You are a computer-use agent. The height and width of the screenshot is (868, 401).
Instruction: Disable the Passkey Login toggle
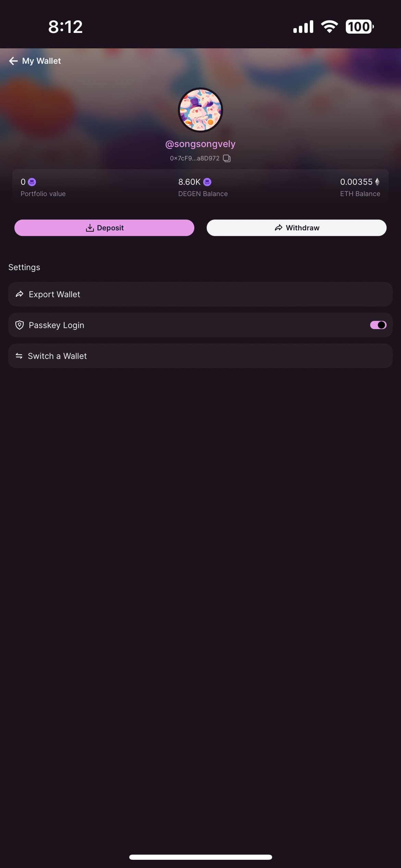[378, 325]
